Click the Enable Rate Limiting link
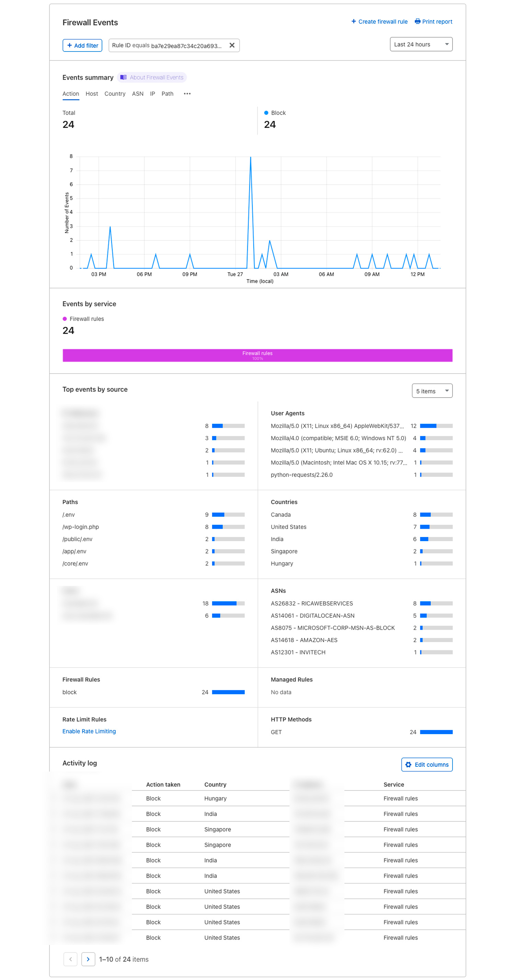Screen dimensions: 515x980 click(89, 731)
